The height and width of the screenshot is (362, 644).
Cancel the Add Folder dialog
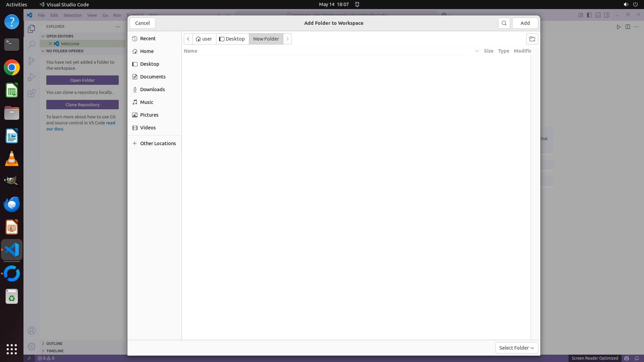click(143, 23)
